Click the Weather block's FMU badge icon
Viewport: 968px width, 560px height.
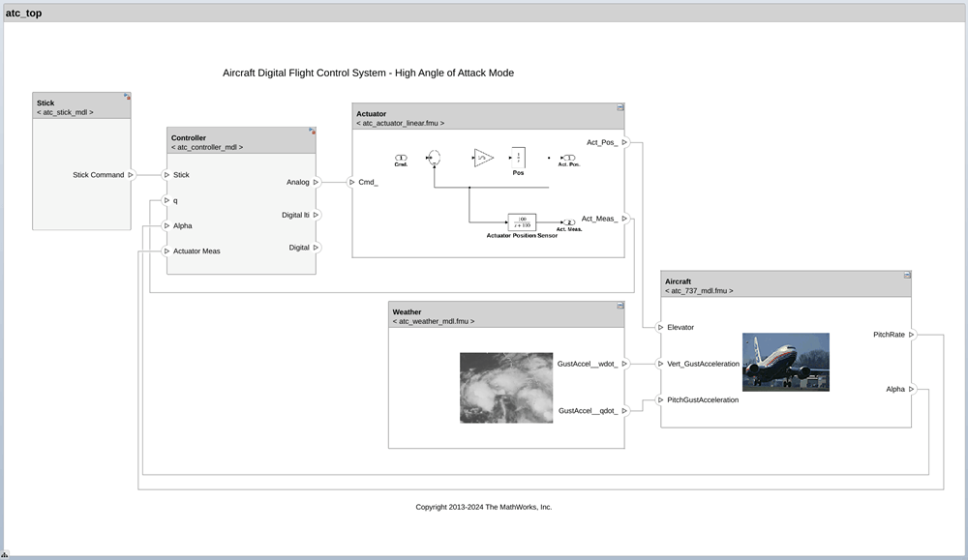click(x=620, y=306)
